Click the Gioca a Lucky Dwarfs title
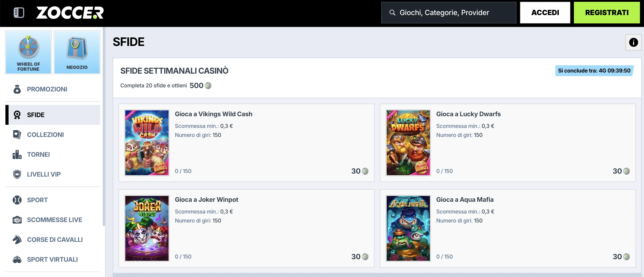This screenshot has height=277, width=644. click(468, 114)
